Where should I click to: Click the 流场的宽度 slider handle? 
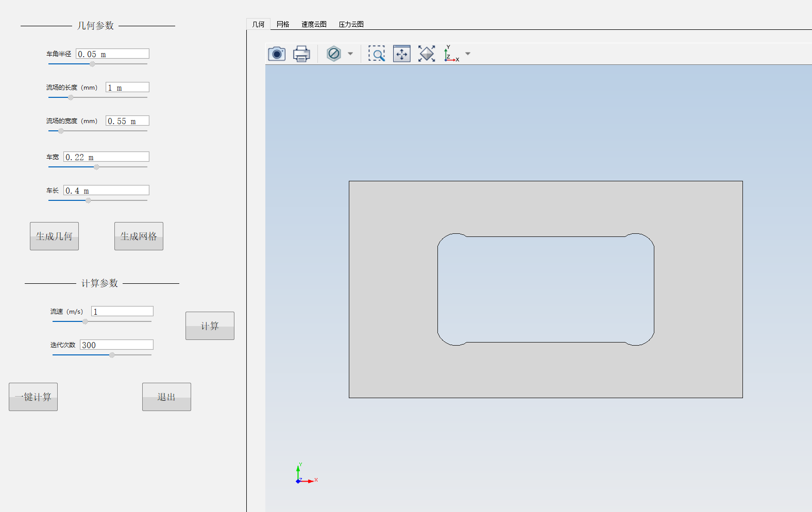tap(61, 131)
